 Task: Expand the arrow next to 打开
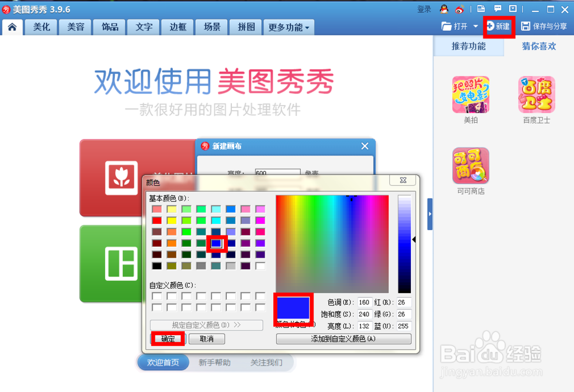tap(475, 26)
